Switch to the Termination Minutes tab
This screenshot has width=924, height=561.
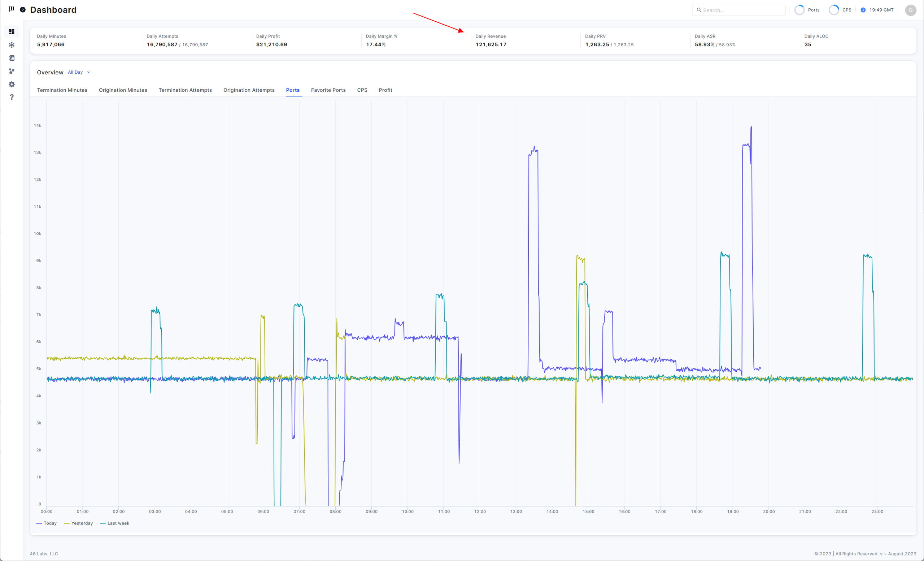coord(62,90)
